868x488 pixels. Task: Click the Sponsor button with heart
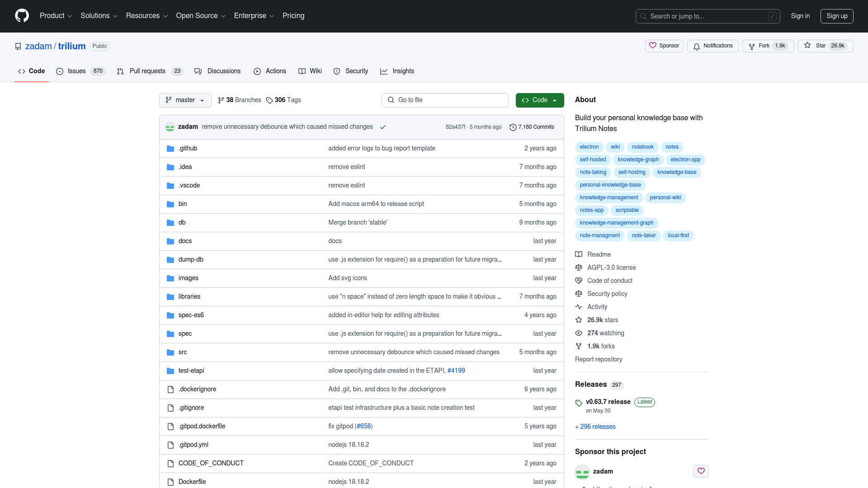point(664,46)
